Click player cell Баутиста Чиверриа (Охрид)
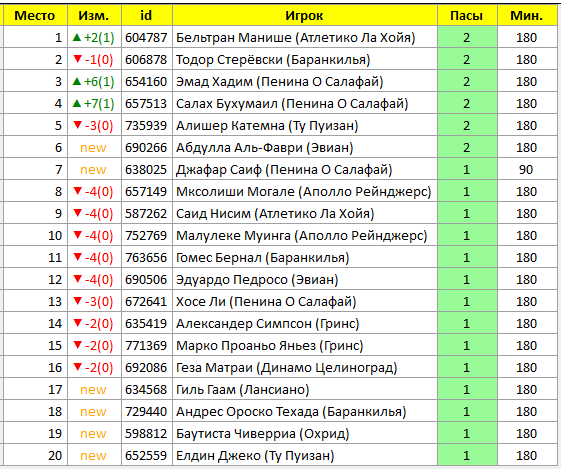Viewport: 561px width, 469px height. (304, 434)
